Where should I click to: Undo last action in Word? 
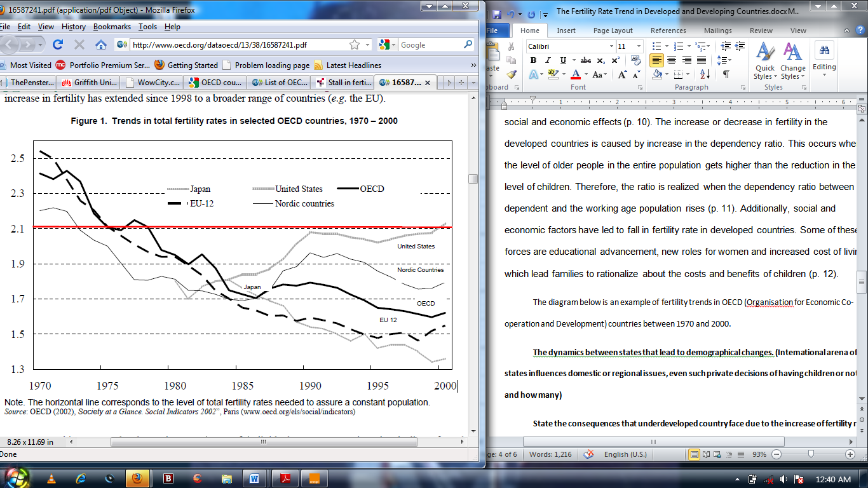click(x=512, y=13)
